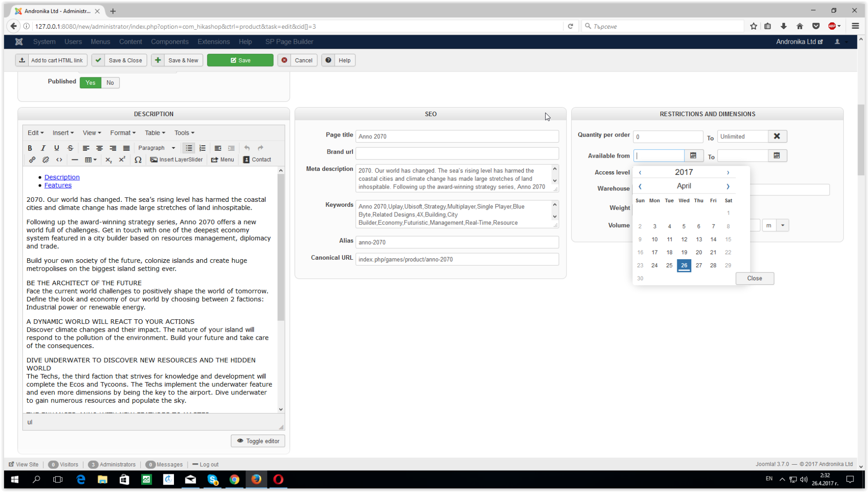The image size is (868, 492).
Task: Open the table insert dropdown icon
Action: pos(91,160)
